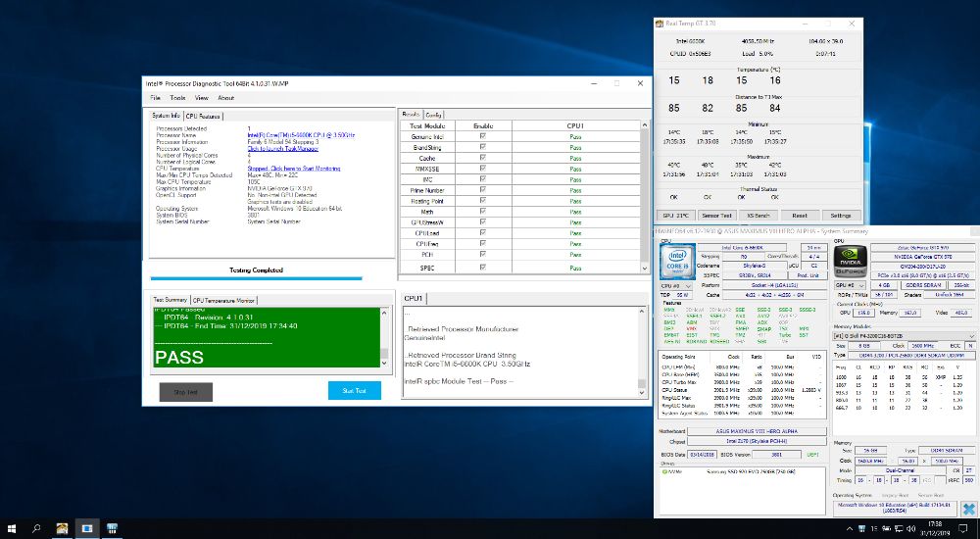Uncheck the Floating Point test checkbox
980x539 pixels.
click(482, 201)
